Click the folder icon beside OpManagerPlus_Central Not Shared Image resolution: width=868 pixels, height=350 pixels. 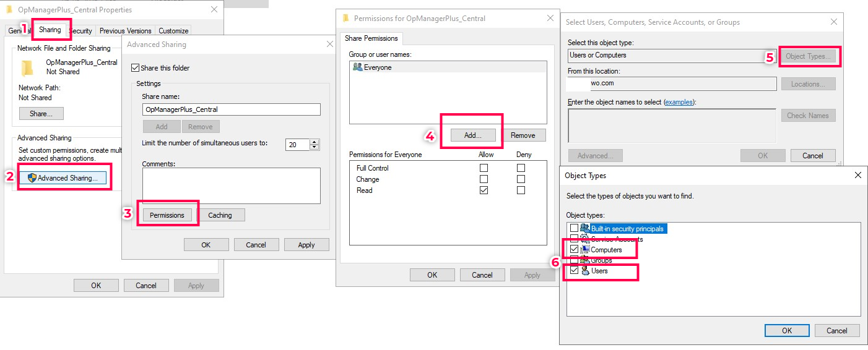[27, 67]
